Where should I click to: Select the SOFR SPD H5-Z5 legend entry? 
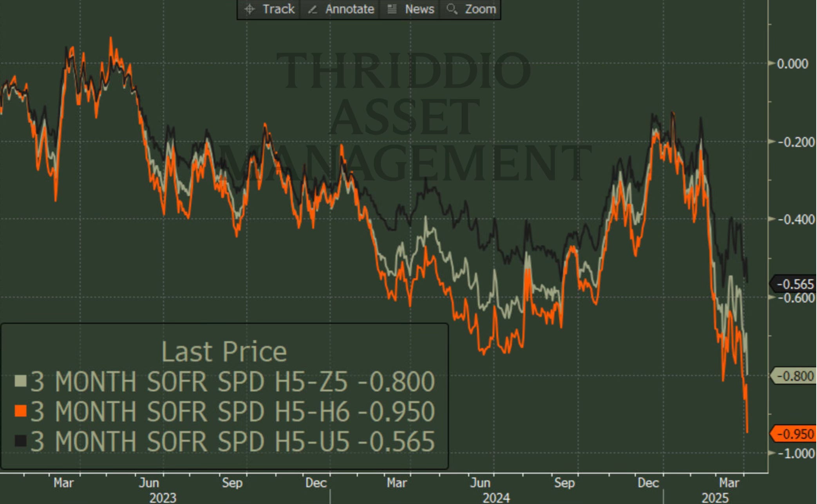[x=232, y=382]
